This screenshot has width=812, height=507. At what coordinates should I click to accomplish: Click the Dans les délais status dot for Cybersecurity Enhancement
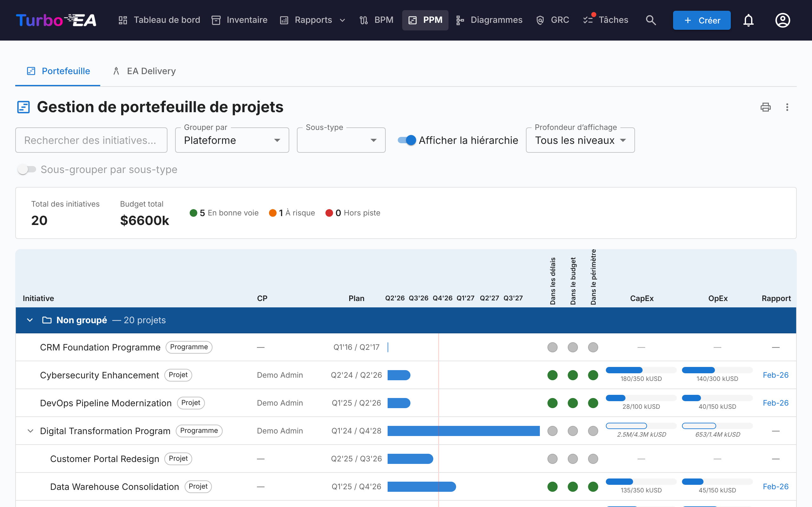tap(552, 375)
